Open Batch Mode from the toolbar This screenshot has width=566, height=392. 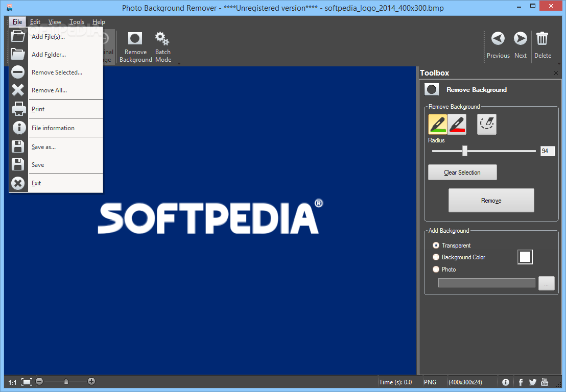point(163,47)
